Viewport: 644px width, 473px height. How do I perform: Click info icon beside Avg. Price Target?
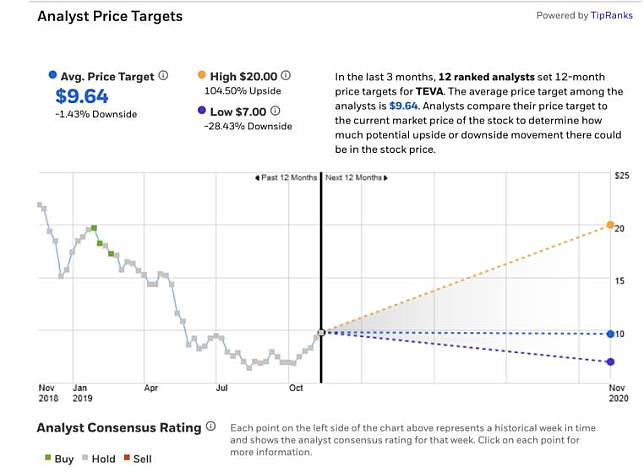(x=163, y=75)
